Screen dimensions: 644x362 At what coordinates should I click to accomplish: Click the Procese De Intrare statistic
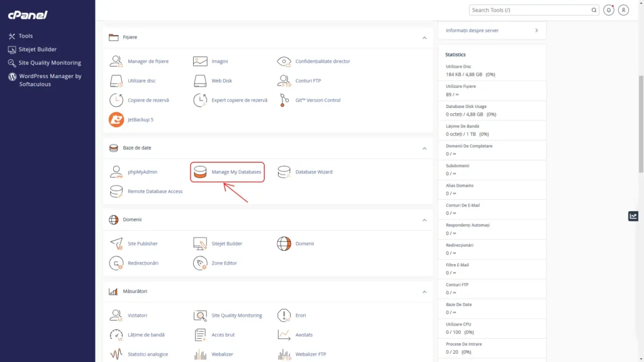[x=492, y=348]
